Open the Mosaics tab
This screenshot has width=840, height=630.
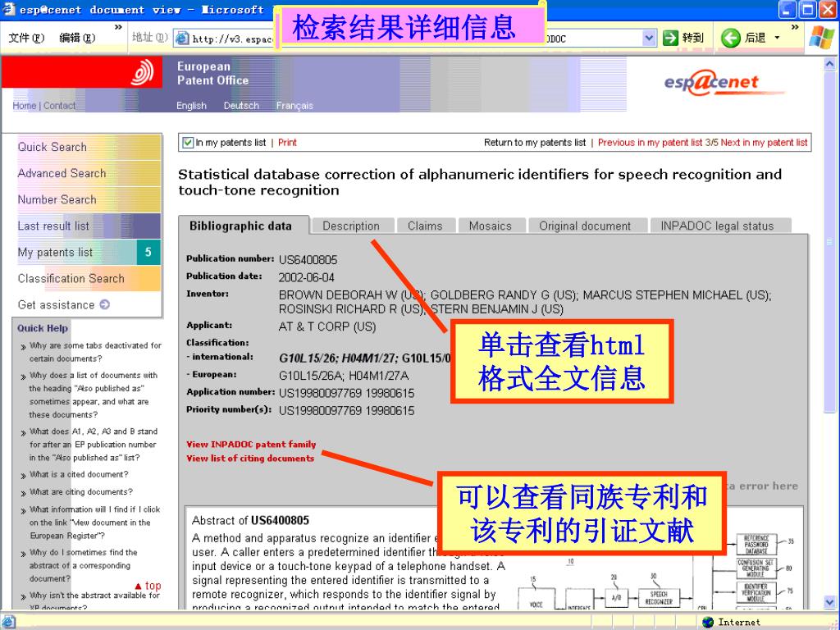491,226
